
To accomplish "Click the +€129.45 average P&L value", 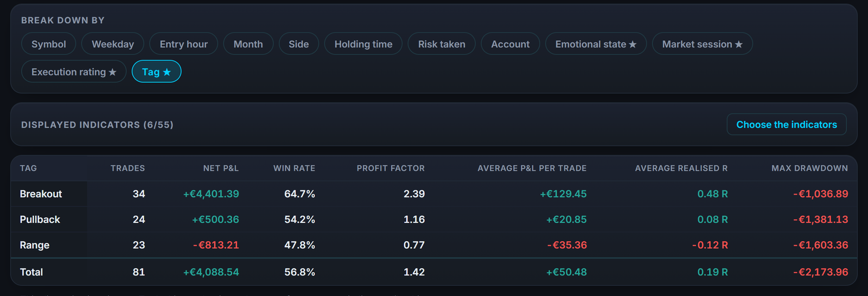I will pyautogui.click(x=563, y=194).
